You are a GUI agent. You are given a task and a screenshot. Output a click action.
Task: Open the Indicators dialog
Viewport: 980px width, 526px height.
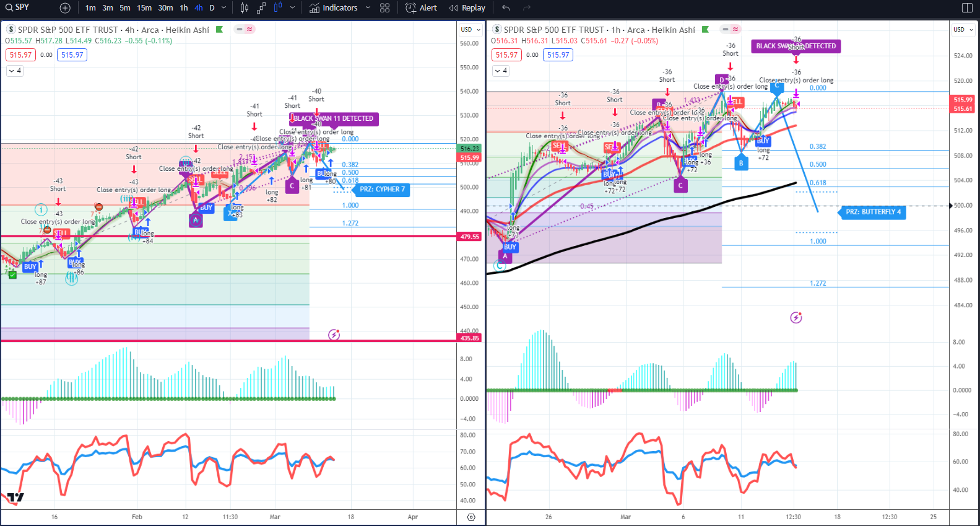[334, 8]
